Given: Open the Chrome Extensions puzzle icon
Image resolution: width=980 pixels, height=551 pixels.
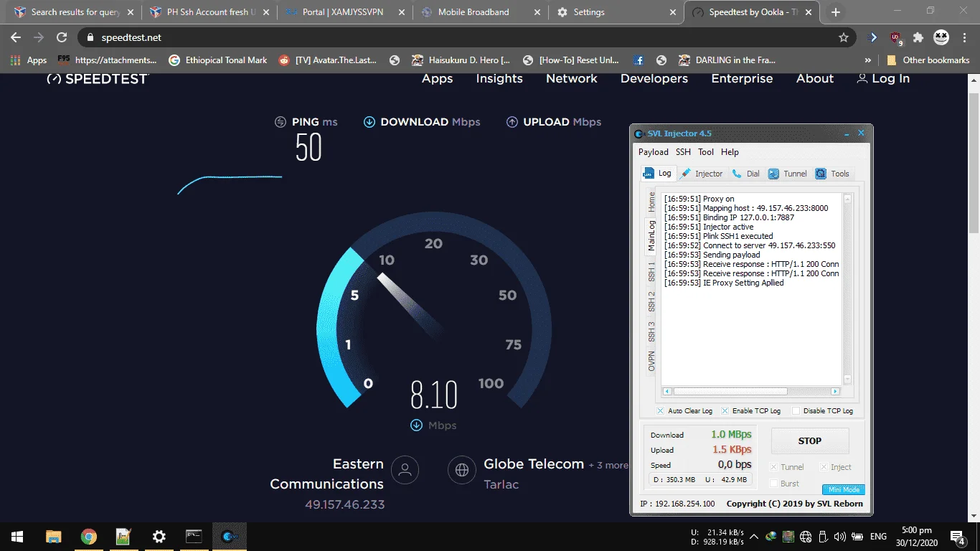Looking at the screenshot, I should (918, 37).
